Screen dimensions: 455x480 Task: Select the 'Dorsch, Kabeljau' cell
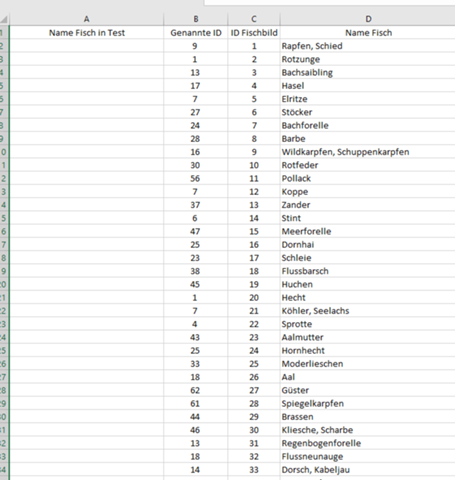(368, 470)
